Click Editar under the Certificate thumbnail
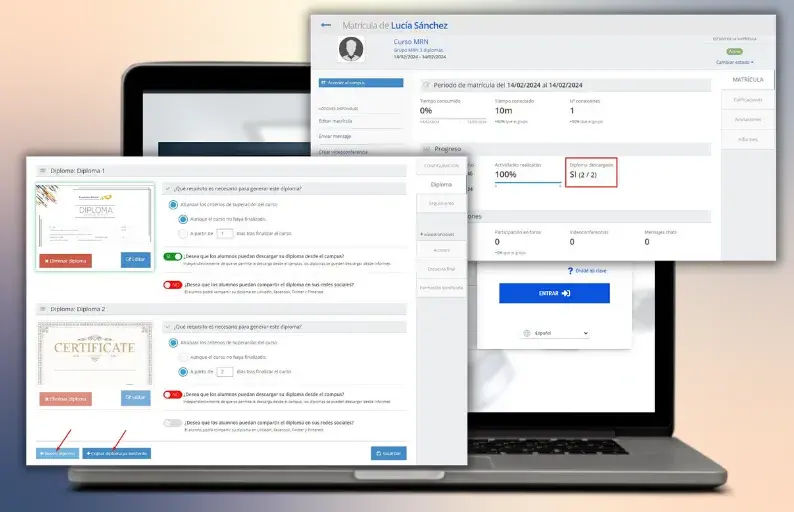Screen dimensions: 794x512 [x=135, y=398]
